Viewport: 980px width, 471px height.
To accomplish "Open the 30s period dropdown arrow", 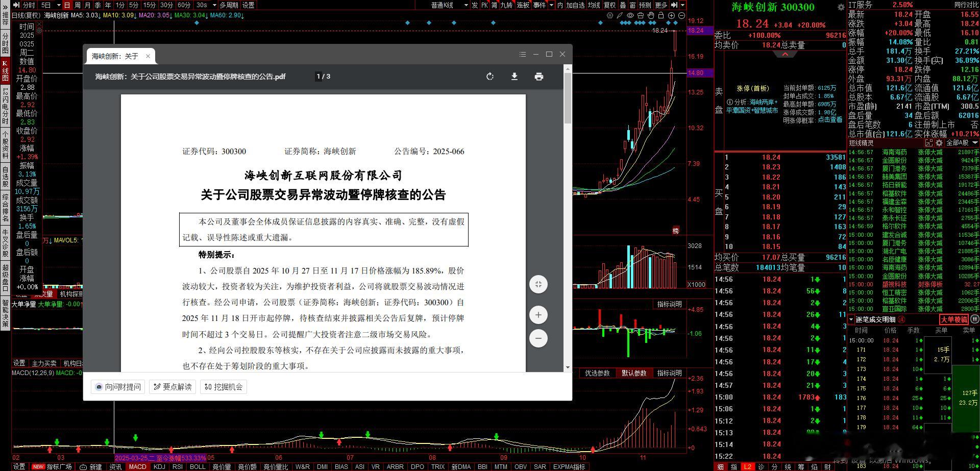I will [213, 5].
